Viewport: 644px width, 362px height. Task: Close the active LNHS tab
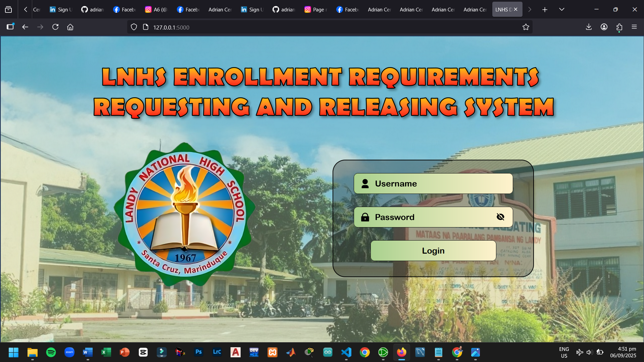pos(515,9)
